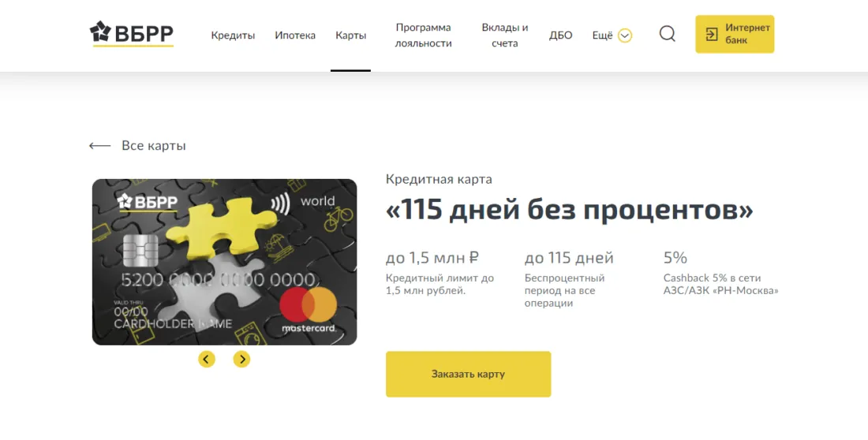Click the back arrow beside Все карты
Screen dimensions: 868x440
click(x=99, y=146)
